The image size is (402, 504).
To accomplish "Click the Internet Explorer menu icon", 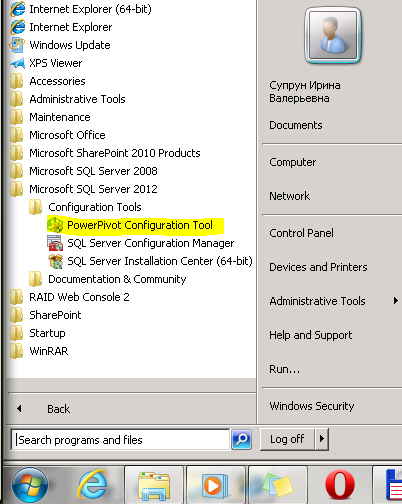I will click(x=17, y=27).
